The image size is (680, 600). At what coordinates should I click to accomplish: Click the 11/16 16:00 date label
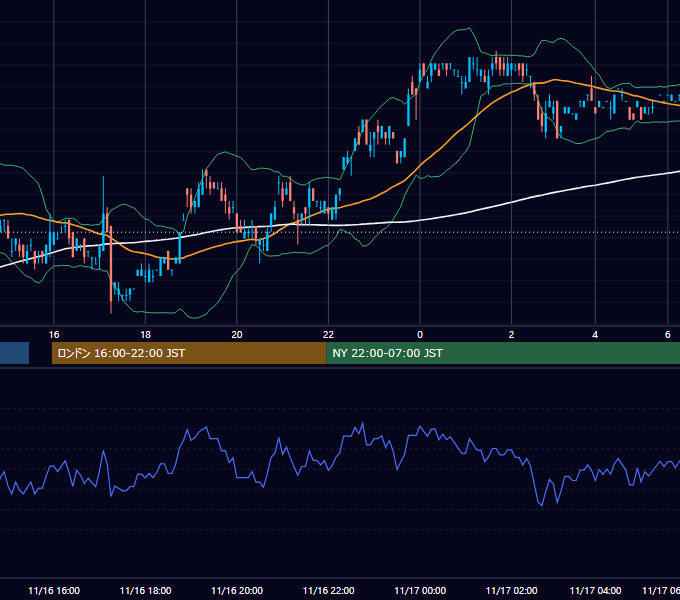pos(54,590)
